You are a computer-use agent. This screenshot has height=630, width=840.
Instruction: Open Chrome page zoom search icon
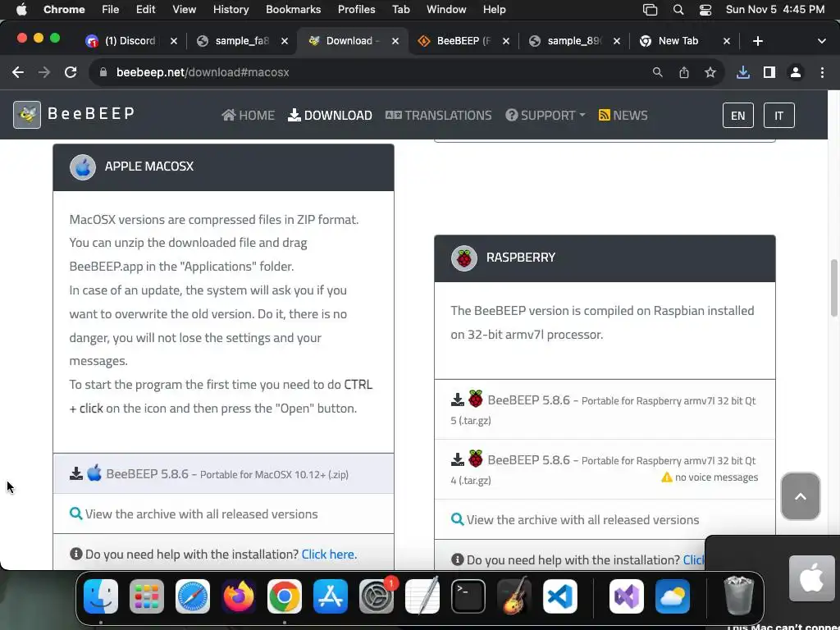click(x=657, y=72)
